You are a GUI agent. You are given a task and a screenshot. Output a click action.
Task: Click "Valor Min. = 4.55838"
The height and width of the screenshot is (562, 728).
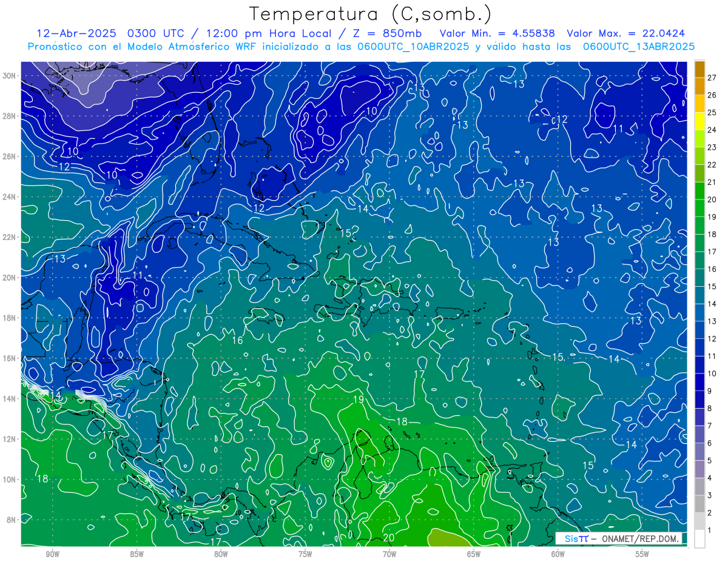point(497,33)
